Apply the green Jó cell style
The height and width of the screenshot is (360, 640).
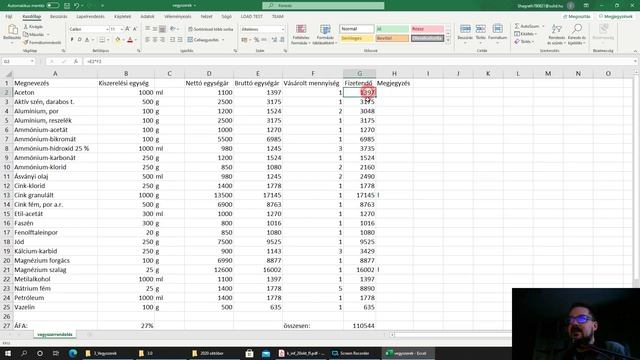click(x=392, y=29)
